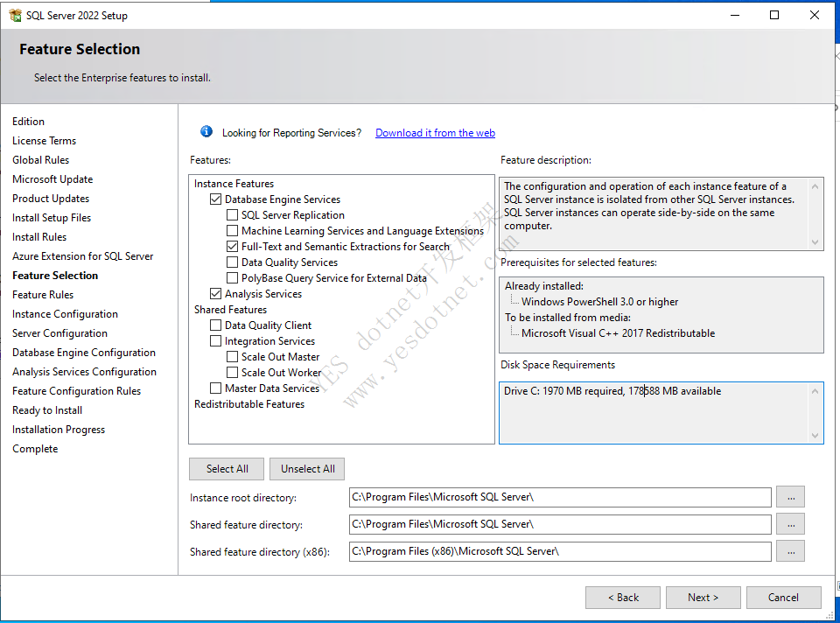This screenshot has width=840, height=623.
Task: Uncheck Database Engine Services
Action: [x=215, y=199]
